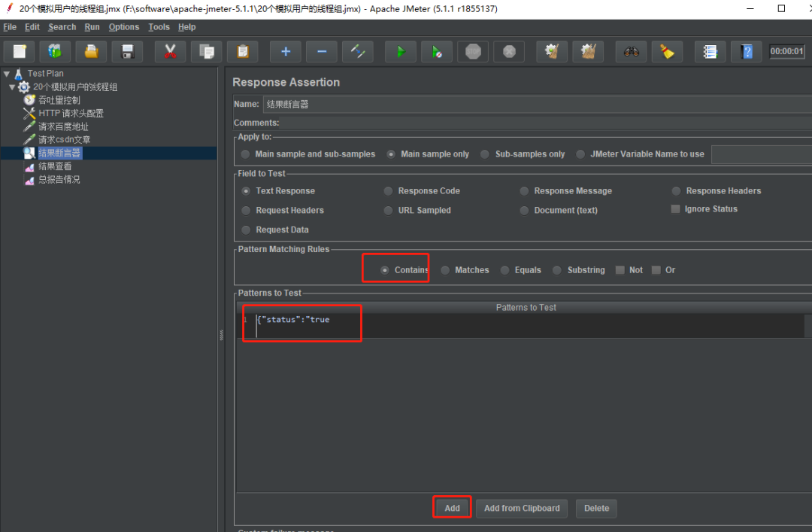Click the Clear All results icon

[x=588, y=51]
